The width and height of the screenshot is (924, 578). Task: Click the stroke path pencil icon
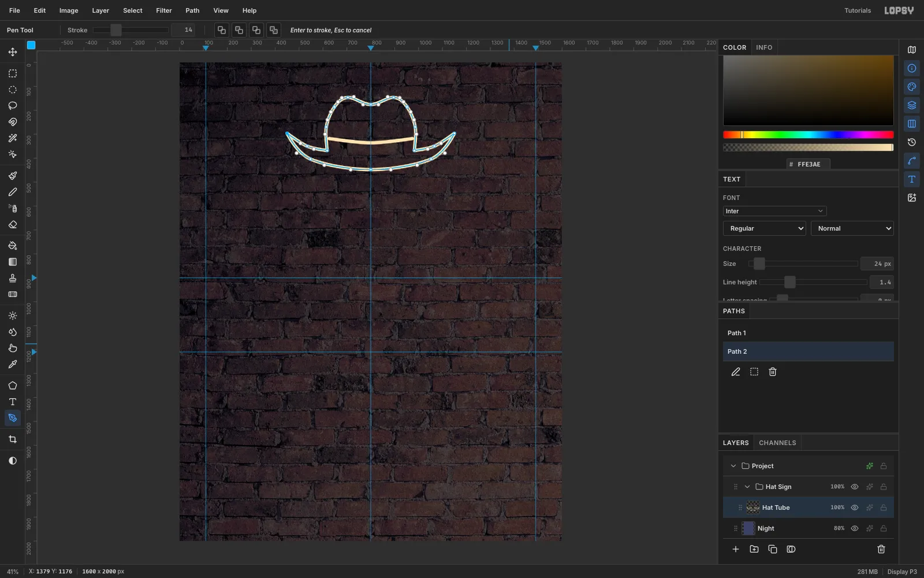736,372
